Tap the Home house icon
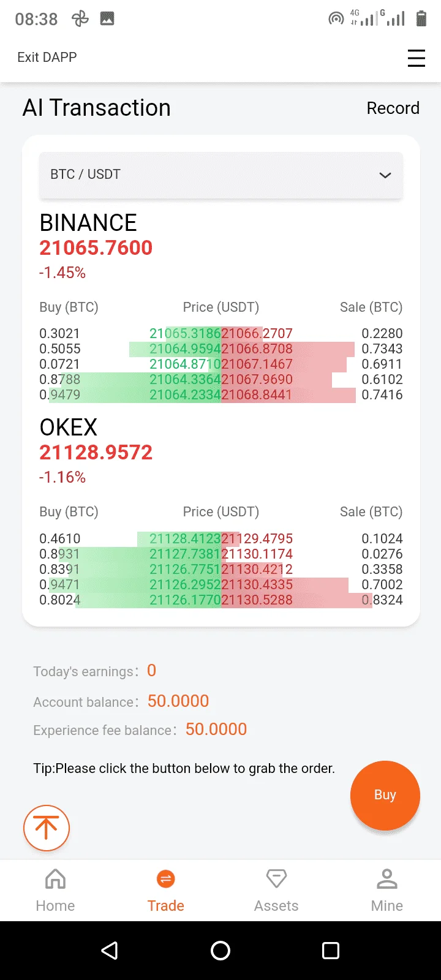The height and width of the screenshot is (980, 441). coord(55,879)
